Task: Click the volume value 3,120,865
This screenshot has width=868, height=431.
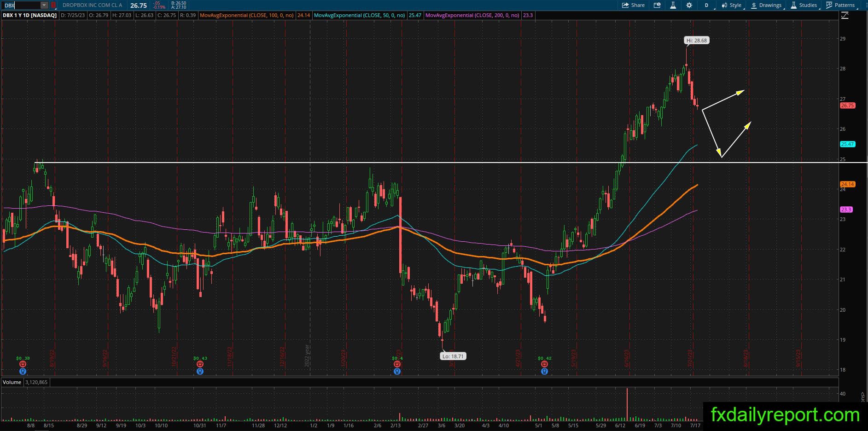Action: click(36, 382)
